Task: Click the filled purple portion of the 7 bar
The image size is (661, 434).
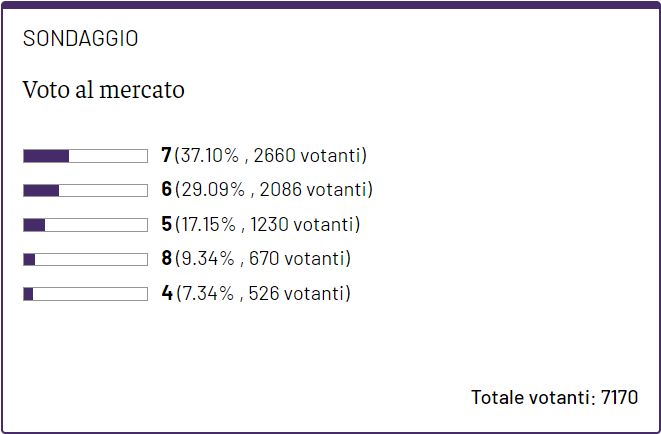Action: coord(46,156)
